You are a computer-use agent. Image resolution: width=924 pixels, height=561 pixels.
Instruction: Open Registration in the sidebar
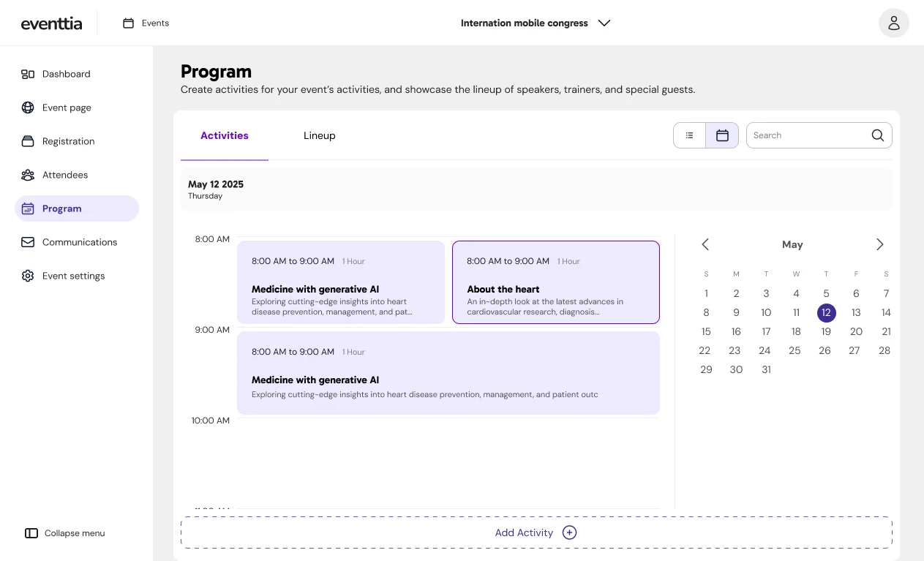click(x=77, y=141)
